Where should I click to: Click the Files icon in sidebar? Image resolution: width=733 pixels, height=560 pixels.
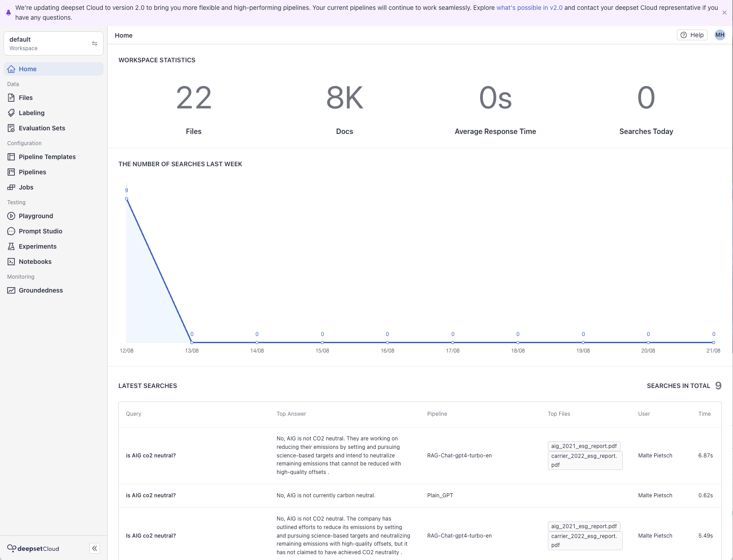point(11,98)
